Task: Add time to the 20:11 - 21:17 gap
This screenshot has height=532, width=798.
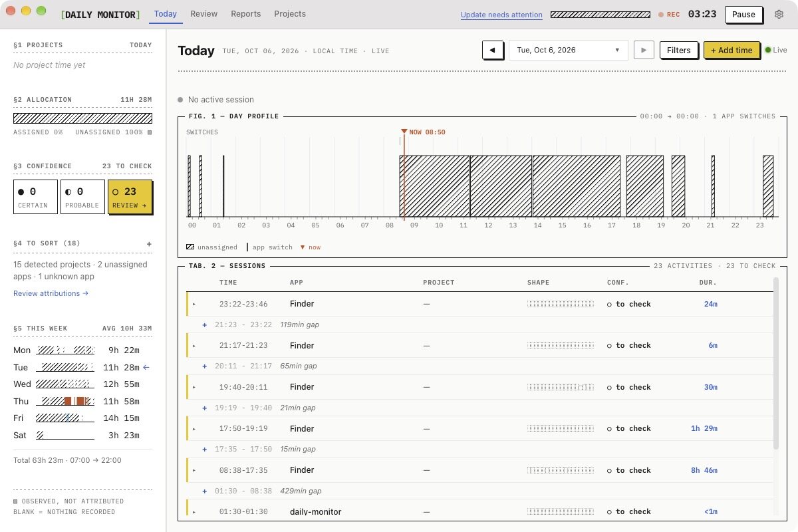Action: (x=205, y=366)
